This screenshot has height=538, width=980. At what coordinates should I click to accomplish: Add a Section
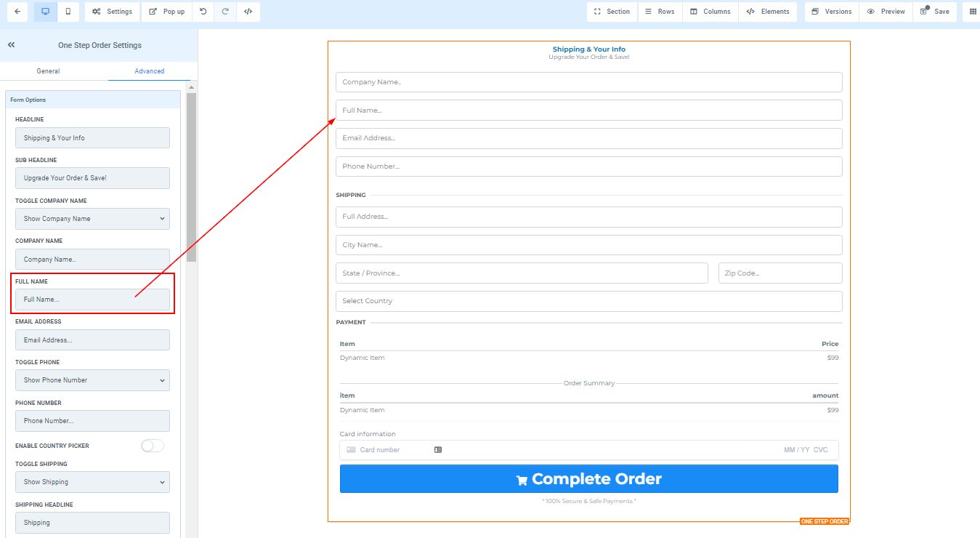click(x=612, y=12)
